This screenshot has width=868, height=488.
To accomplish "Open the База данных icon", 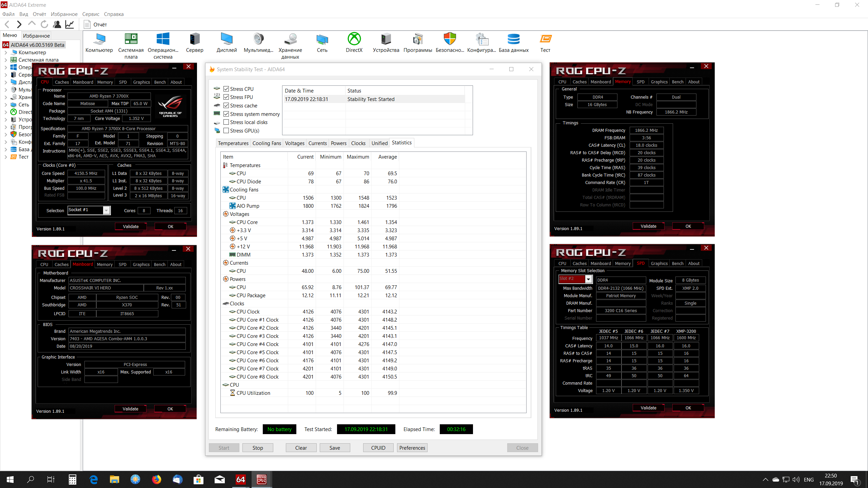I will coord(513,40).
